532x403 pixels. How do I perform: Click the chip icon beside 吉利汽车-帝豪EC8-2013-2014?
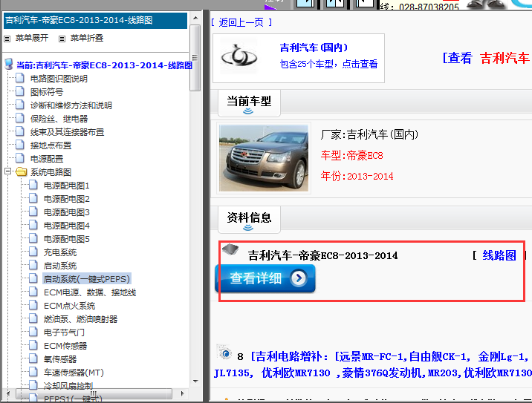230,249
